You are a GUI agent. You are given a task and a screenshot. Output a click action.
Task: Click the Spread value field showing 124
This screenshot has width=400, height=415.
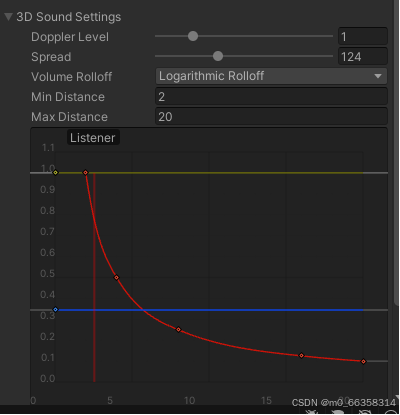[x=363, y=56]
